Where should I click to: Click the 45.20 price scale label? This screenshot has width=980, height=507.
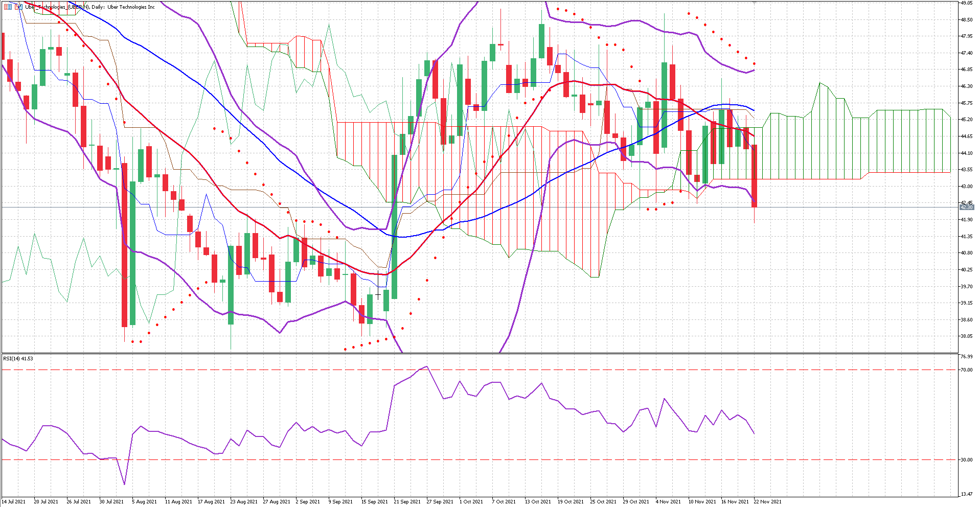[966, 120]
